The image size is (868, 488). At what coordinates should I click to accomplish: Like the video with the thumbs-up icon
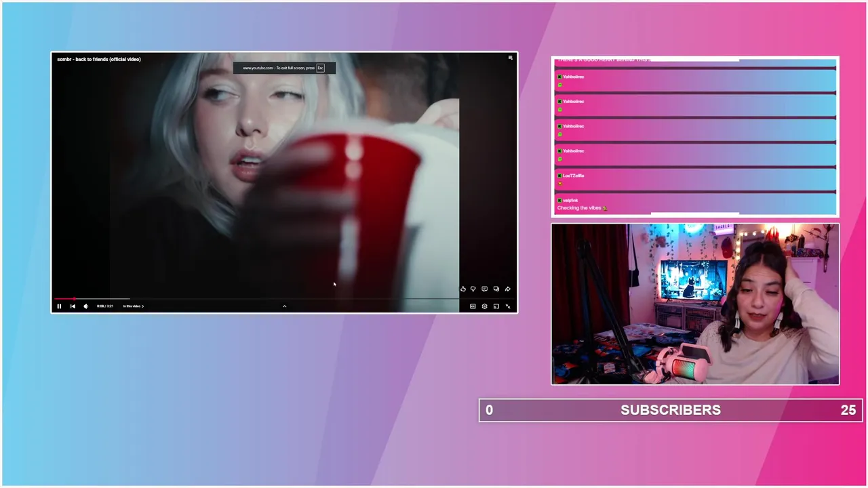(463, 289)
